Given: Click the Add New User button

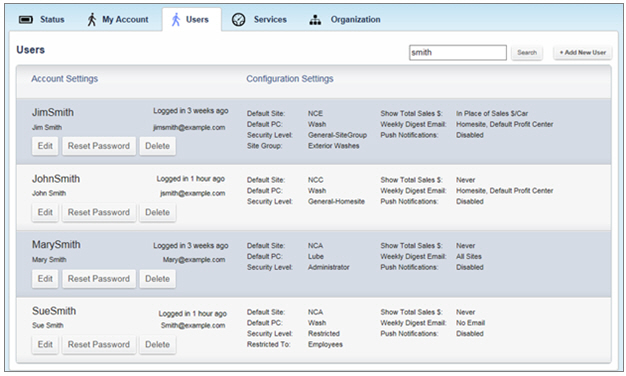Looking at the screenshot, I should pos(582,52).
